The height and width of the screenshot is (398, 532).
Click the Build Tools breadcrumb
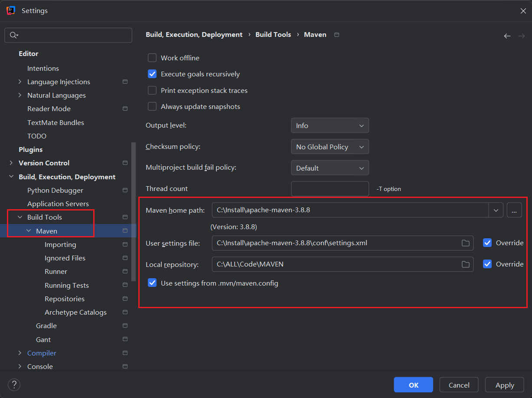[x=273, y=34]
